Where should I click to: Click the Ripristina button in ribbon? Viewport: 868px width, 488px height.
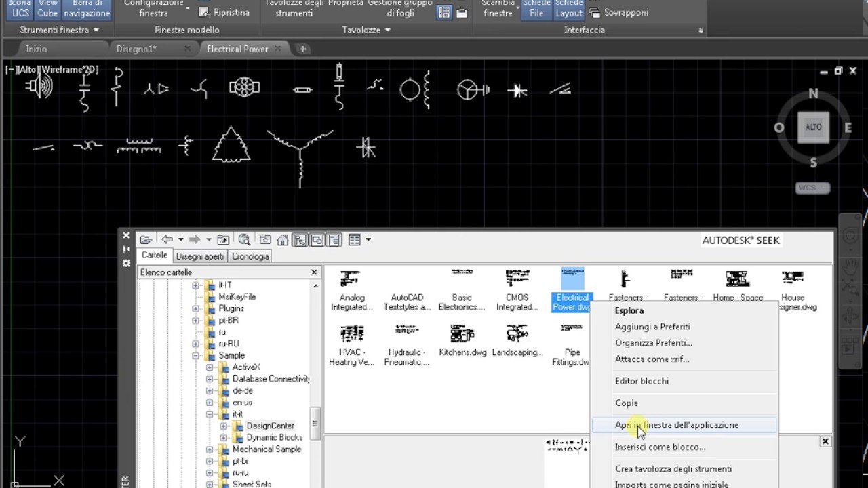click(x=224, y=12)
